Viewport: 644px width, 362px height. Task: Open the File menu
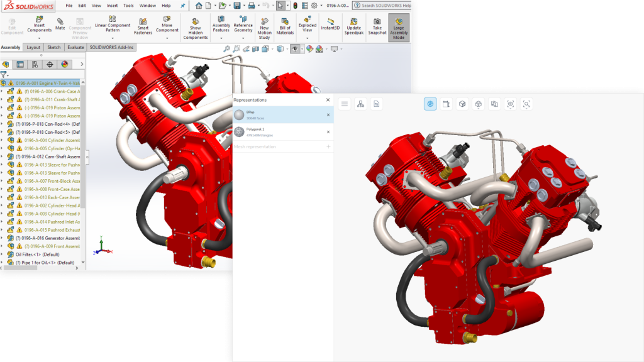(69, 6)
